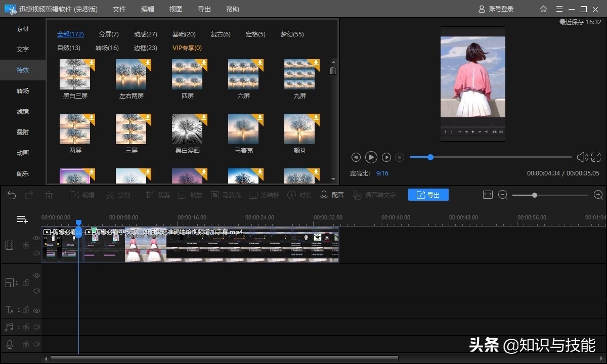607x364 pixels.
Task: Click the blue 导出 export button
Action: pyautogui.click(x=428, y=195)
